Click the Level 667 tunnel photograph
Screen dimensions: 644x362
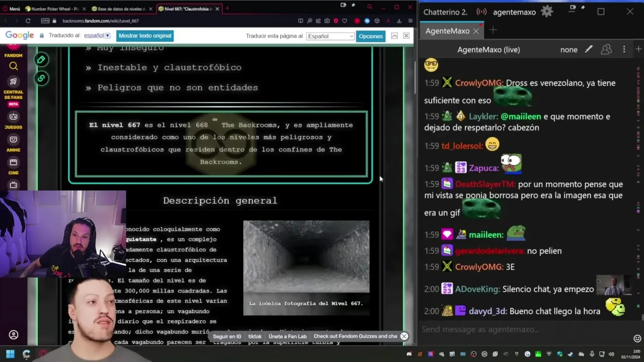tap(306, 256)
